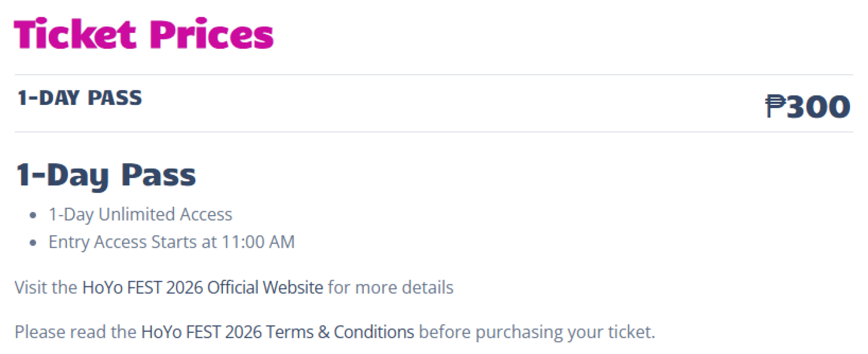Click the 1-Day Unlimited Access bullet item
This screenshot has height=354, width=868.
140,214
